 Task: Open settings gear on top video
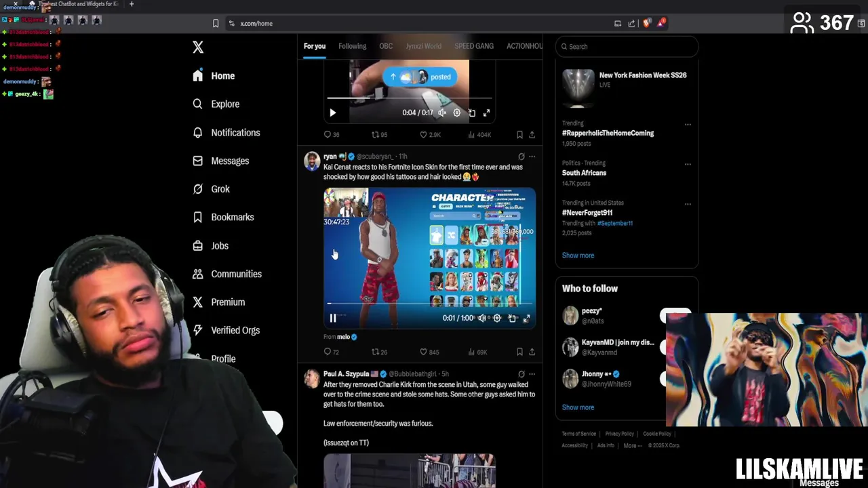click(457, 113)
